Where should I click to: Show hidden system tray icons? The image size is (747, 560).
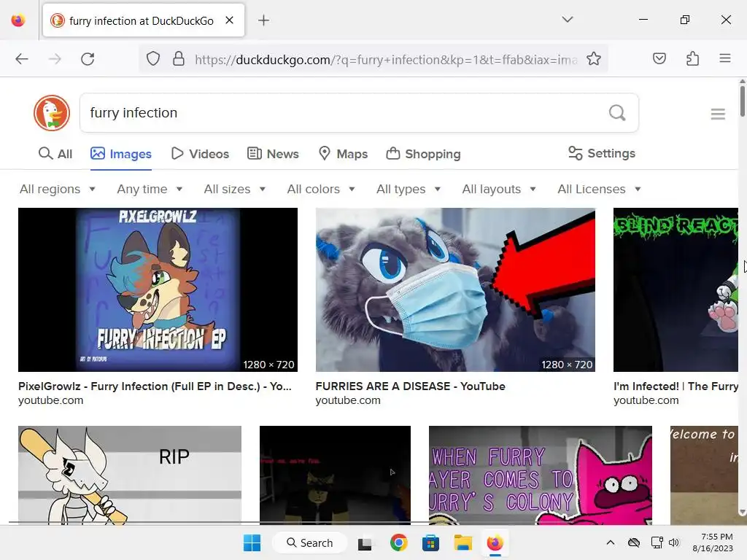[x=611, y=542]
